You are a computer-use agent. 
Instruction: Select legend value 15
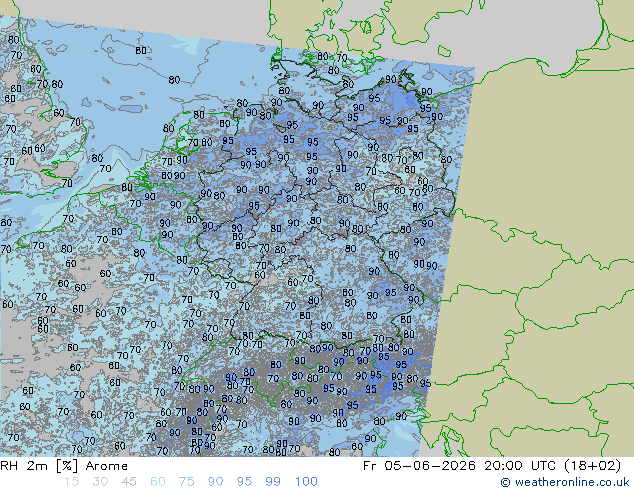click(x=71, y=482)
